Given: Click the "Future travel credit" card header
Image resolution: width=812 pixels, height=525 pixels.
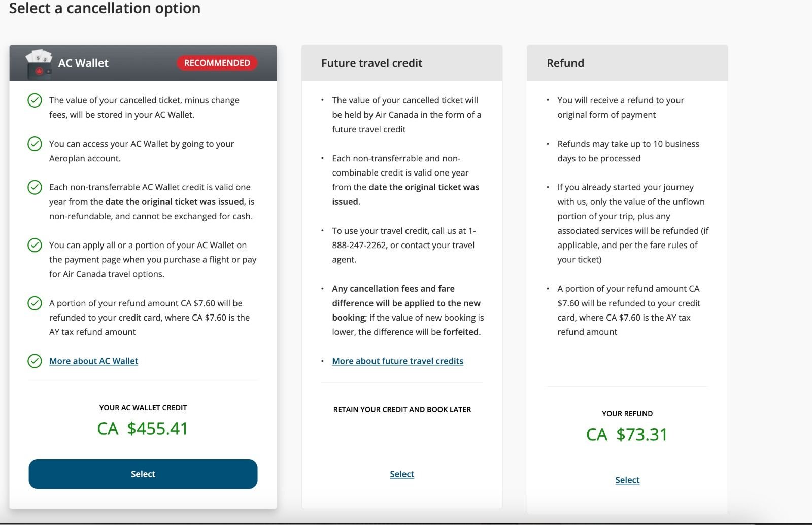Looking at the screenshot, I should [371, 63].
